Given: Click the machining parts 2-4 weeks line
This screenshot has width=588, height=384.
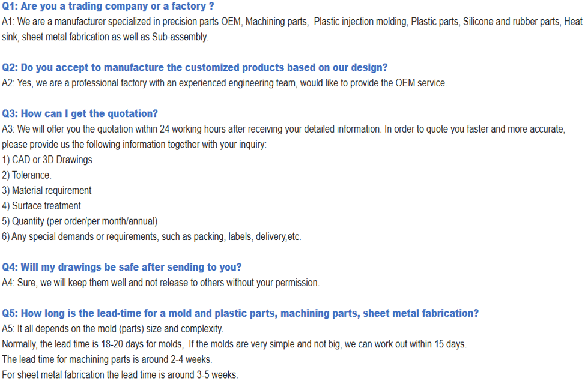Looking at the screenshot, I should click(x=107, y=359).
